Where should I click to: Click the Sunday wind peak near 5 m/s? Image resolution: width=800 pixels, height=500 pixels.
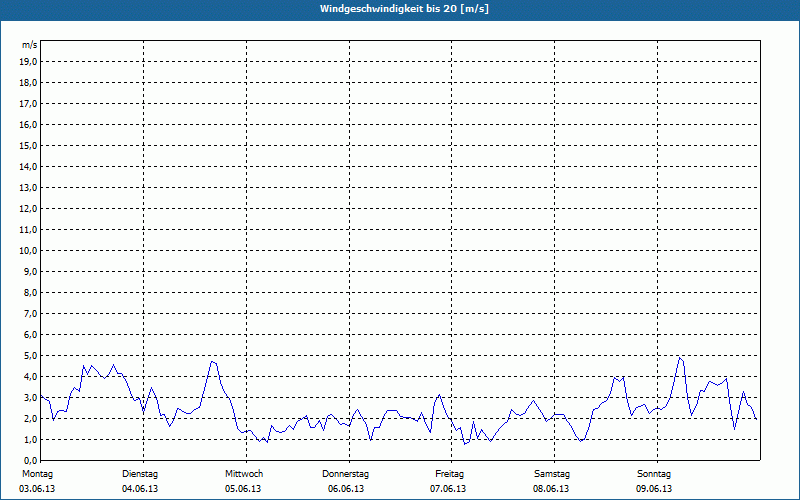point(680,358)
